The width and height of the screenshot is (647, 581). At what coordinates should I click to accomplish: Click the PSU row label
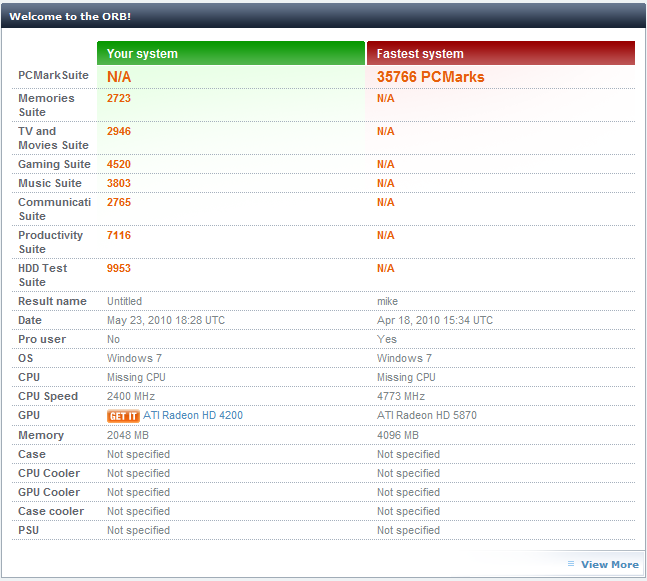(28, 530)
